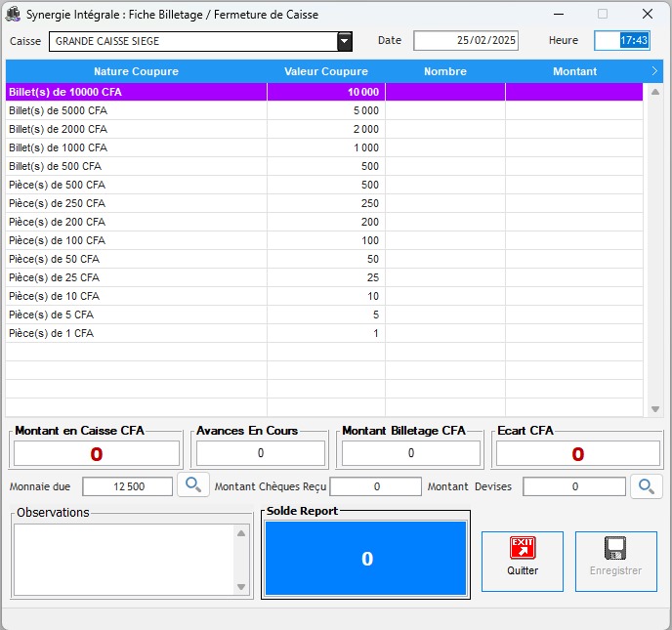This screenshot has width=672, height=630.
Task: Click the blue Solde Report panel
Action: 366,559
